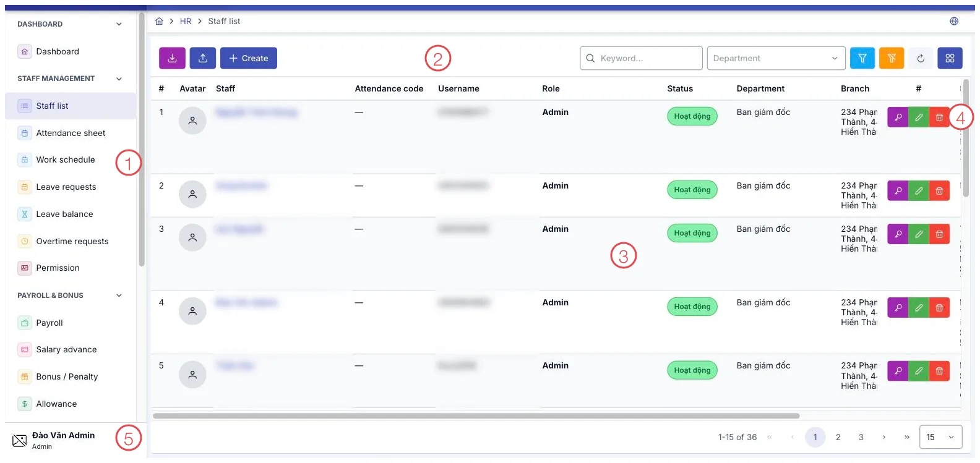Click HR in the breadcrumb
Image resolution: width=980 pixels, height=463 pixels.
pyautogui.click(x=186, y=21)
